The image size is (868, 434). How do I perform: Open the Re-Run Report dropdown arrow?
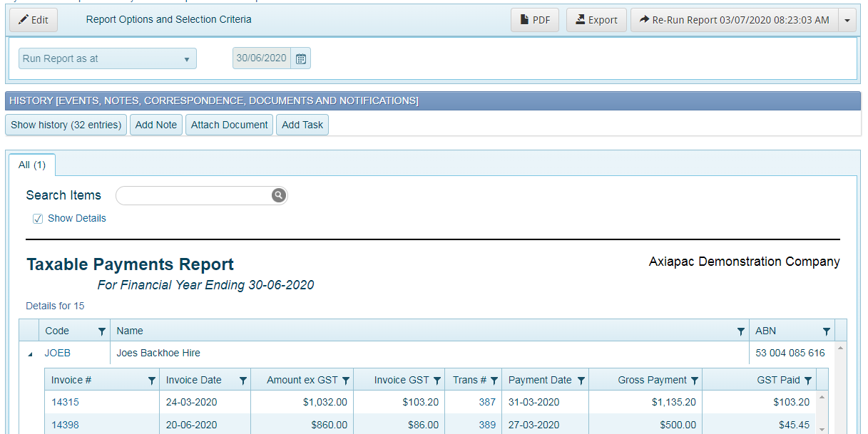[847, 19]
